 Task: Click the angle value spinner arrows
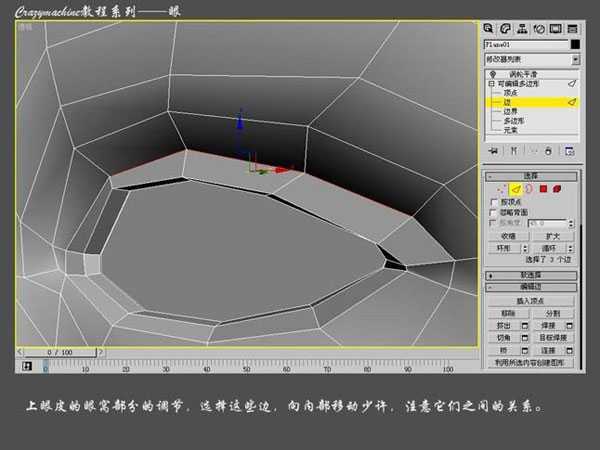(571, 223)
